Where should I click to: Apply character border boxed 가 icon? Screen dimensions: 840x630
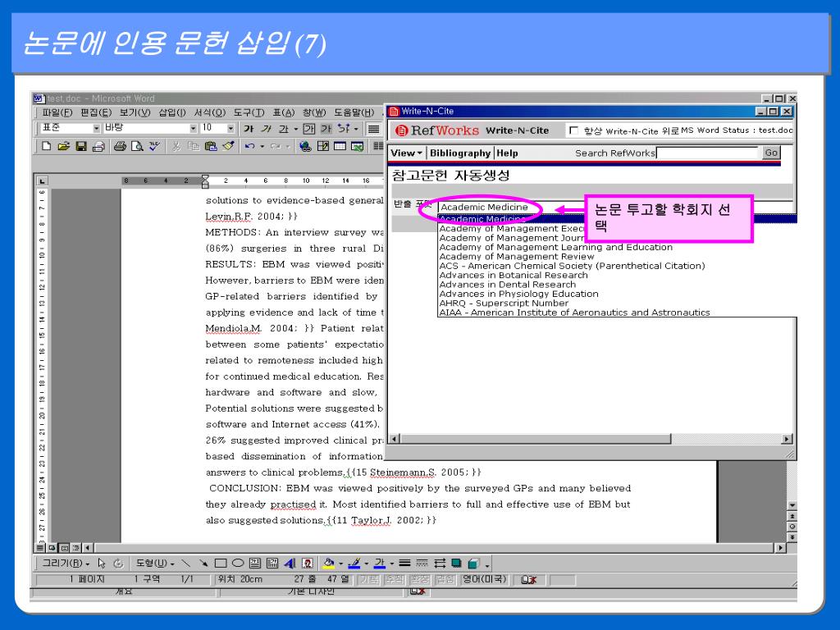click(309, 129)
